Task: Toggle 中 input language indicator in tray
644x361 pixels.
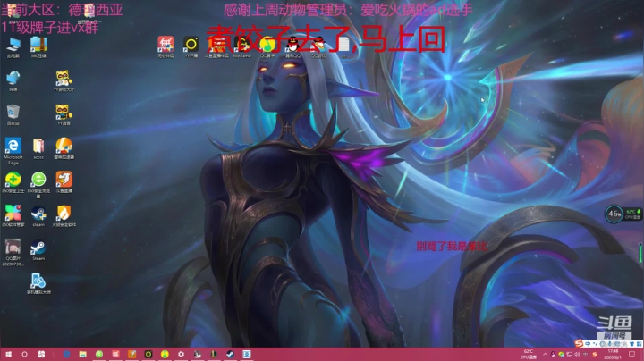Action: 585,355
